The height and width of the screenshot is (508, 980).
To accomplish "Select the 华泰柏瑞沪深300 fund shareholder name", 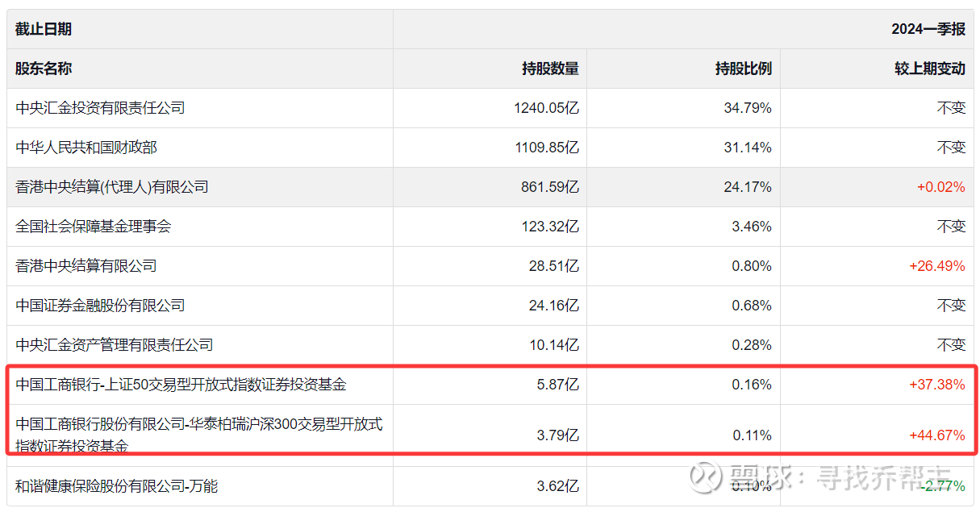I will tap(198, 435).
